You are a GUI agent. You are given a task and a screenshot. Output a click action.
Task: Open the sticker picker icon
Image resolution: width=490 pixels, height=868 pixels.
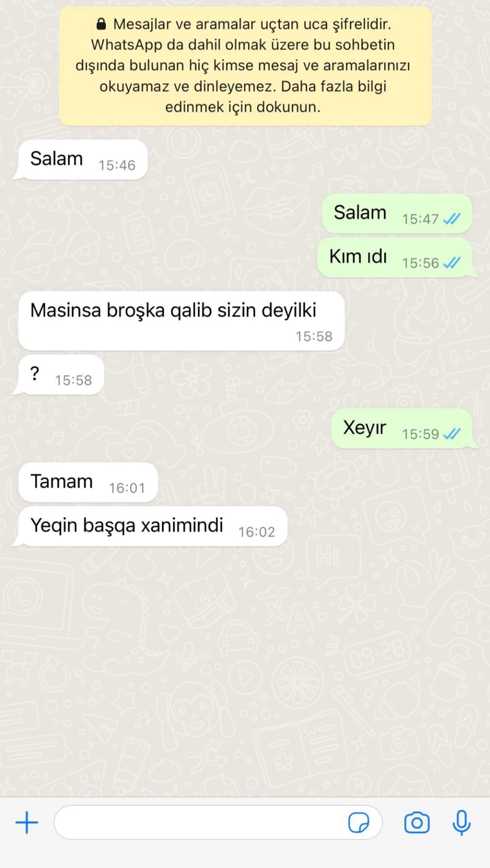pyautogui.click(x=358, y=822)
